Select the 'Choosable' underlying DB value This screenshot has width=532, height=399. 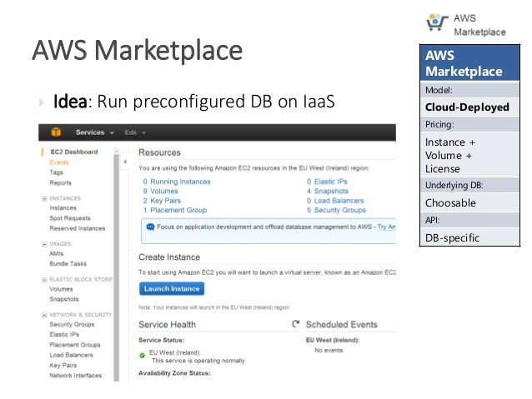[x=450, y=203]
